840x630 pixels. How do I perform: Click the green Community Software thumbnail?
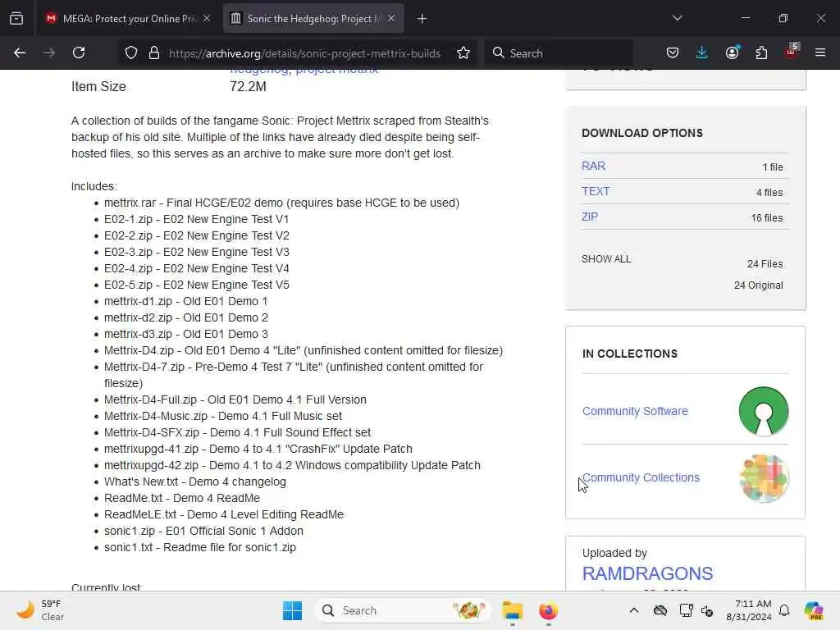pos(764,411)
